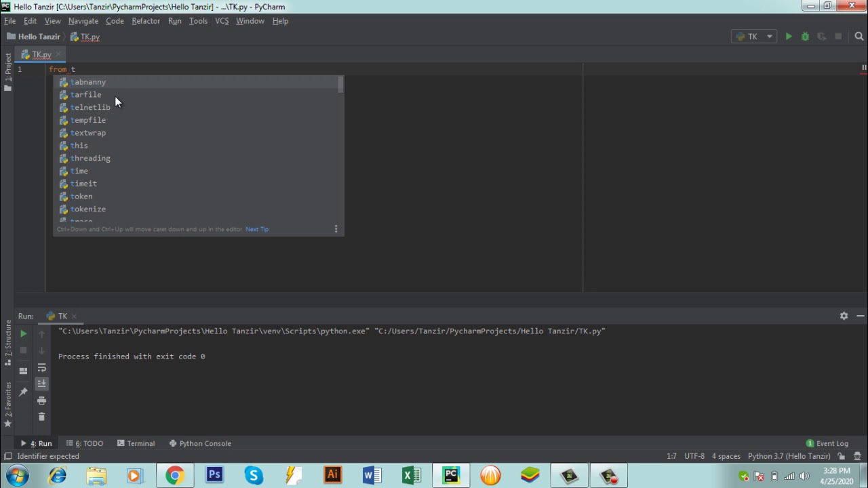This screenshot has width=868, height=488.
Task: Open the Refactor menu
Action: tap(146, 21)
